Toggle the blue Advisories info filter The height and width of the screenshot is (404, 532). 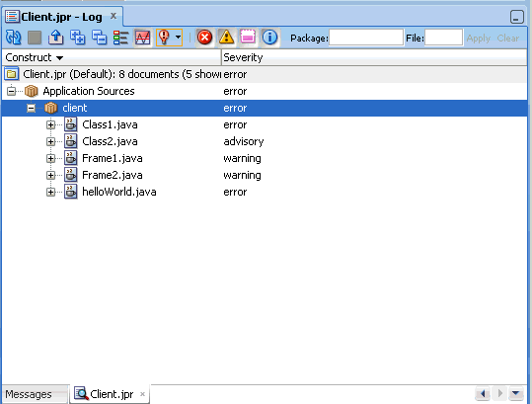[x=270, y=38]
